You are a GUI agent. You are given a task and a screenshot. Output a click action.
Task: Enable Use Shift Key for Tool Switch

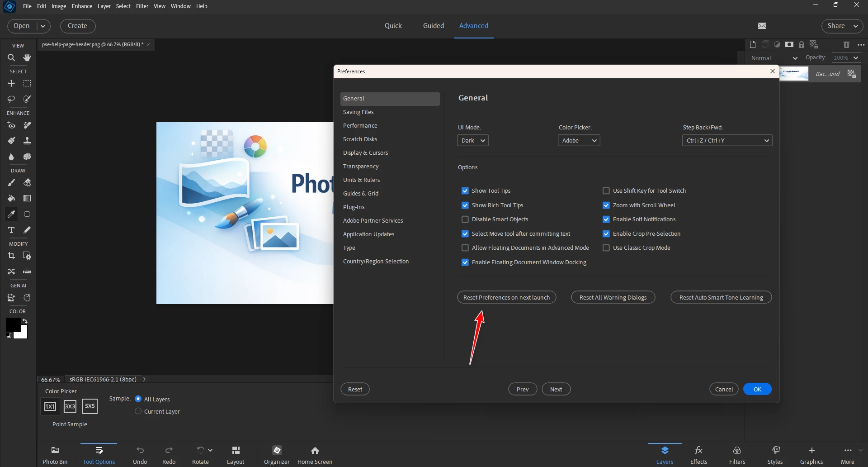[606, 191]
